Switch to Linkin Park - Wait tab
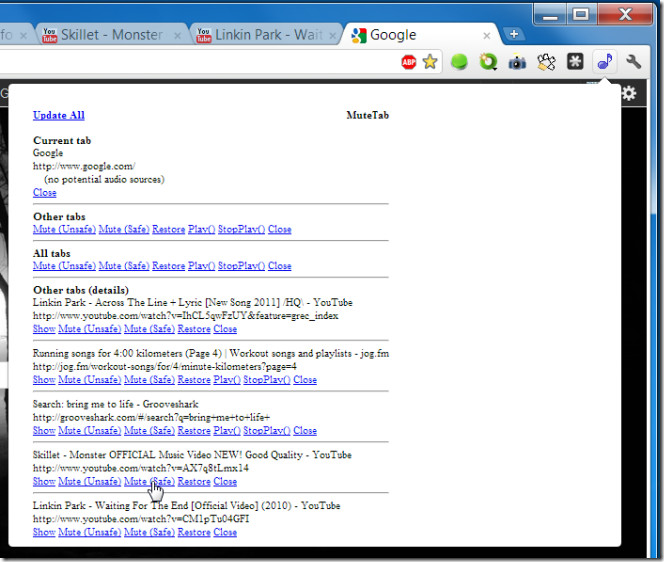Image resolution: width=664 pixels, height=562 pixels. click(x=265, y=35)
